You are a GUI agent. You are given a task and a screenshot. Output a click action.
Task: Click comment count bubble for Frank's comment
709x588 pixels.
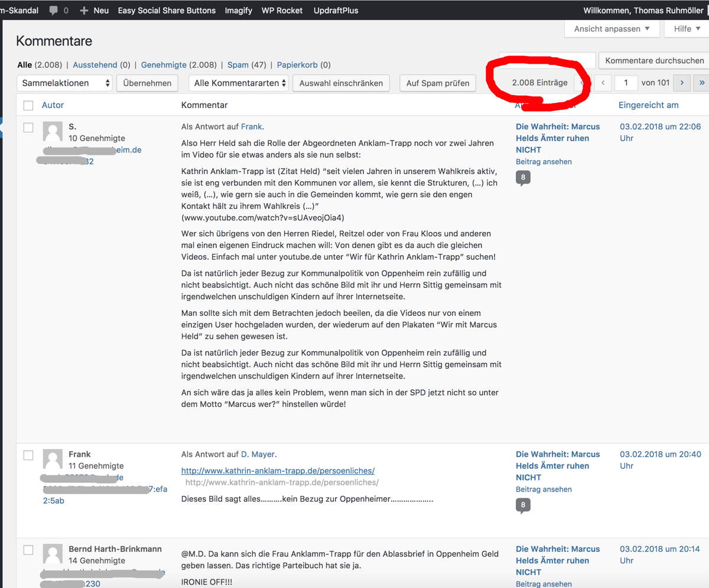click(x=523, y=505)
